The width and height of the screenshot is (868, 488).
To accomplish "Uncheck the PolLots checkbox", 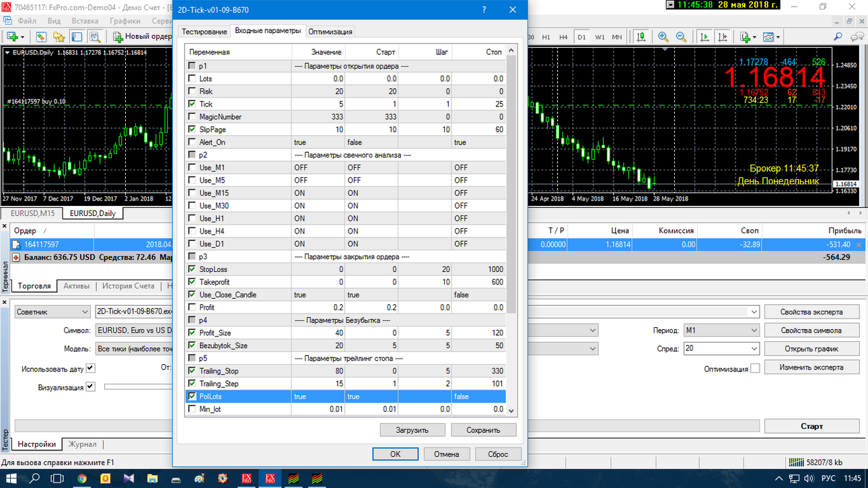I will coord(192,396).
